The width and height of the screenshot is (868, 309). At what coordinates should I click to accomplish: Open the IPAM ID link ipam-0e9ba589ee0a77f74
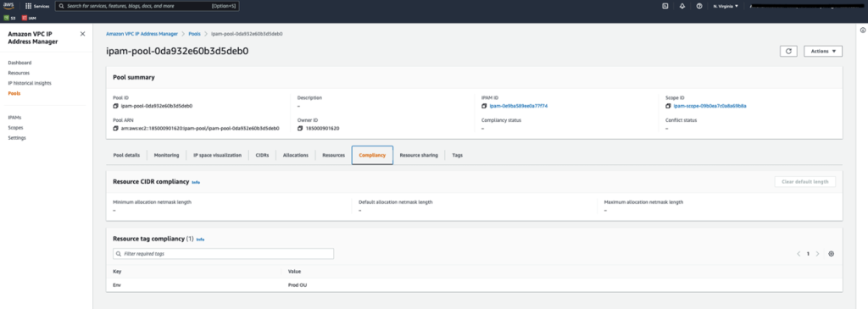pos(519,106)
